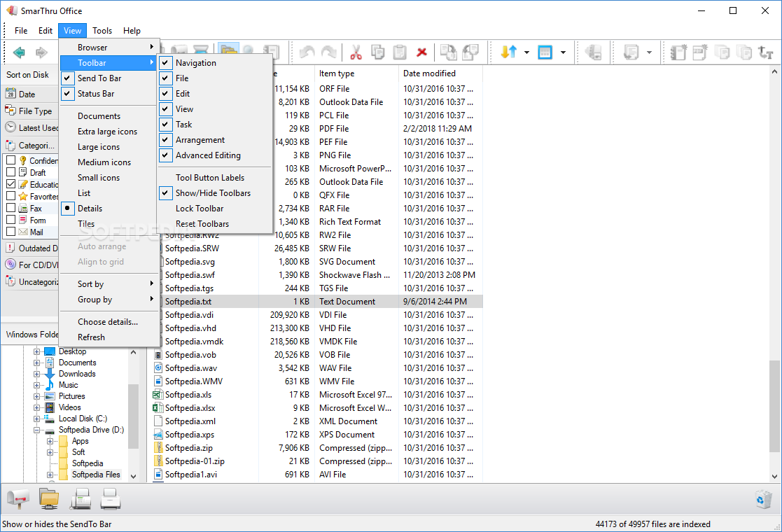The image size is (782, 532).
Task: Select Lock Toolbar in the submenu
Action: point(215,209)
